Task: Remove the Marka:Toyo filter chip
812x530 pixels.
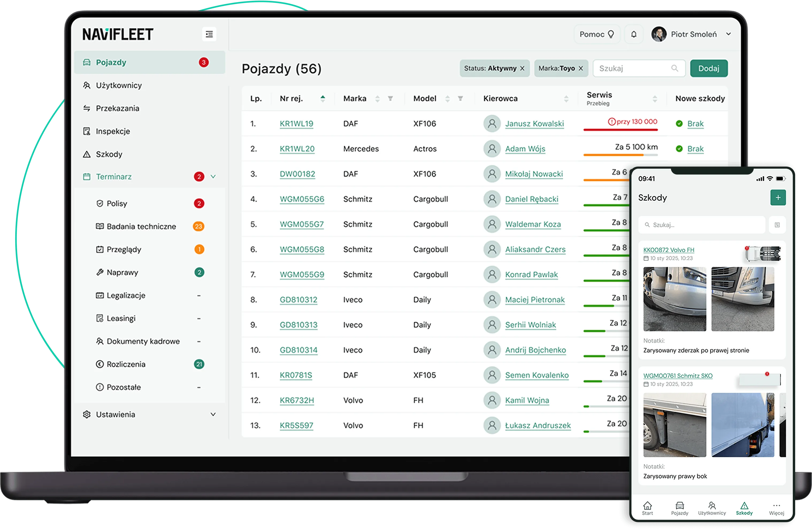Action: tap(581, 68)
